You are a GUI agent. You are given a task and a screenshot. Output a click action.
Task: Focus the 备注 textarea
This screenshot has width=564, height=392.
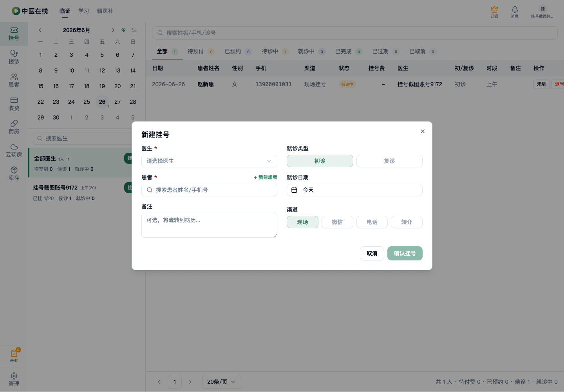[209, 225]
